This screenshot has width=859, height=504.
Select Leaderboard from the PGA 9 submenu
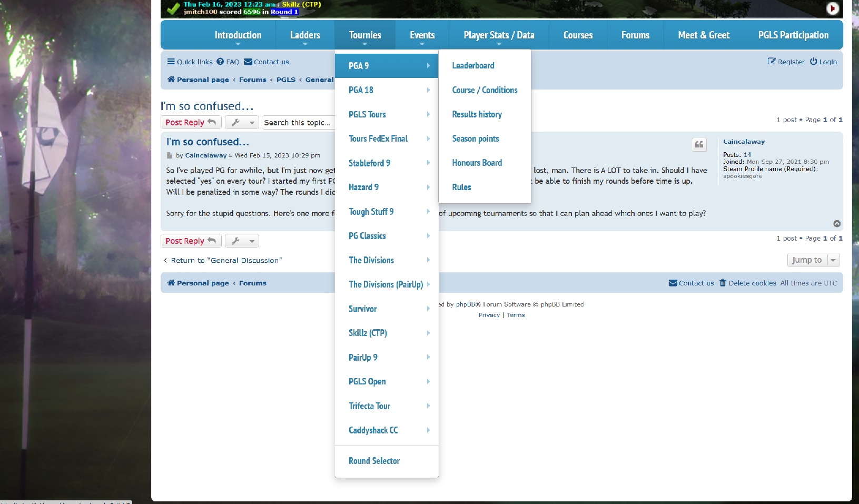tap(473, 66)
